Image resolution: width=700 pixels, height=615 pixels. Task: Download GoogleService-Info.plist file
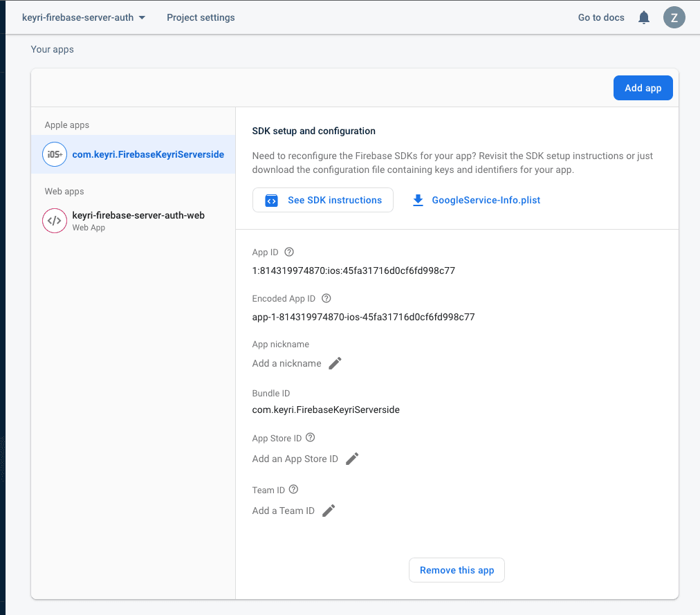click(x=477, y=200)
